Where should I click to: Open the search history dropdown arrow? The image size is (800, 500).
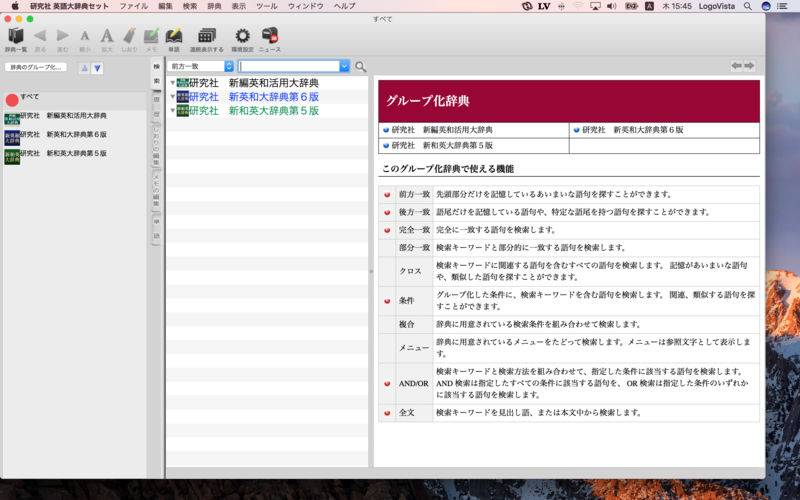[345, 66]
